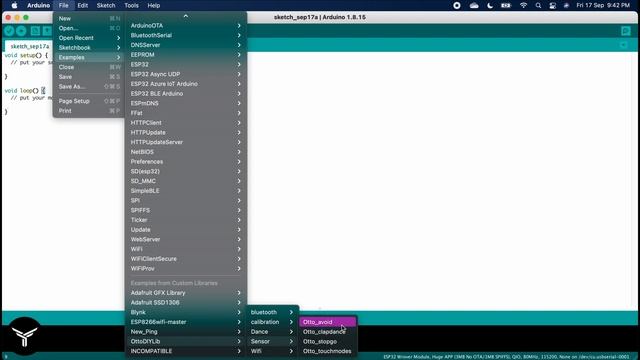The width and height of the screenshot is (640, 360).
Task: Choose New from the File menu
Action: point(88,18)
